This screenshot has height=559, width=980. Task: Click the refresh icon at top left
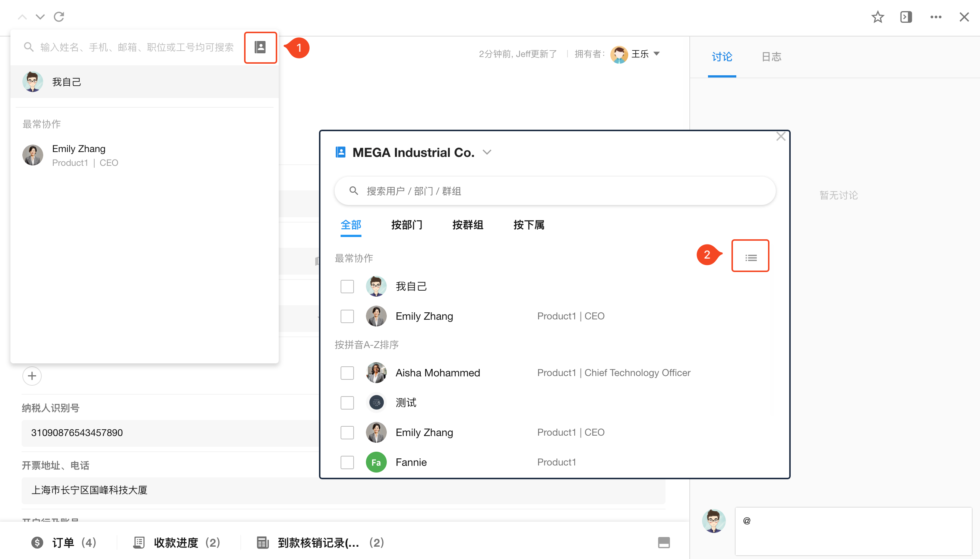pyautogui.click(x=59, y=17)
